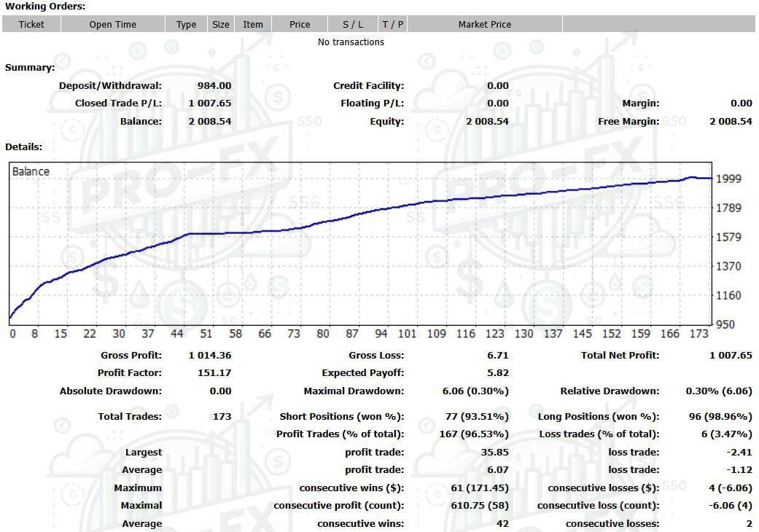Select the 'Free Margin:' label
759x532 pixels.
(x=628, y=122)
